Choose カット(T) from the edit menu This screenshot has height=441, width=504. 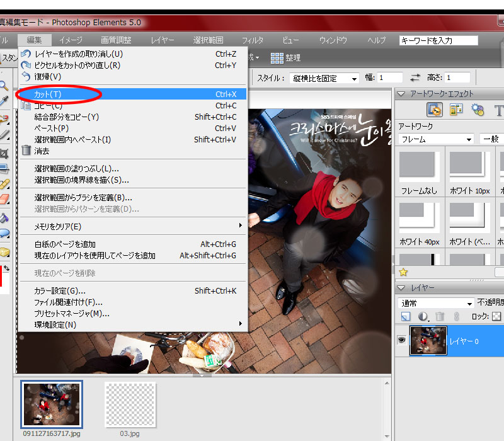coord(133,94)
